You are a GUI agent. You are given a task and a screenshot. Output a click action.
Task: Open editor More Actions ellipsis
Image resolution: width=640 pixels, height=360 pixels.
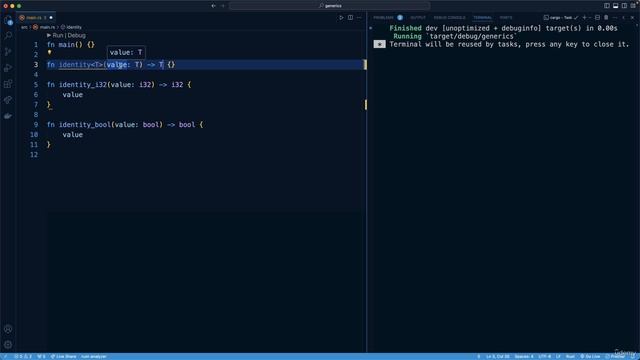pos(359,18)
